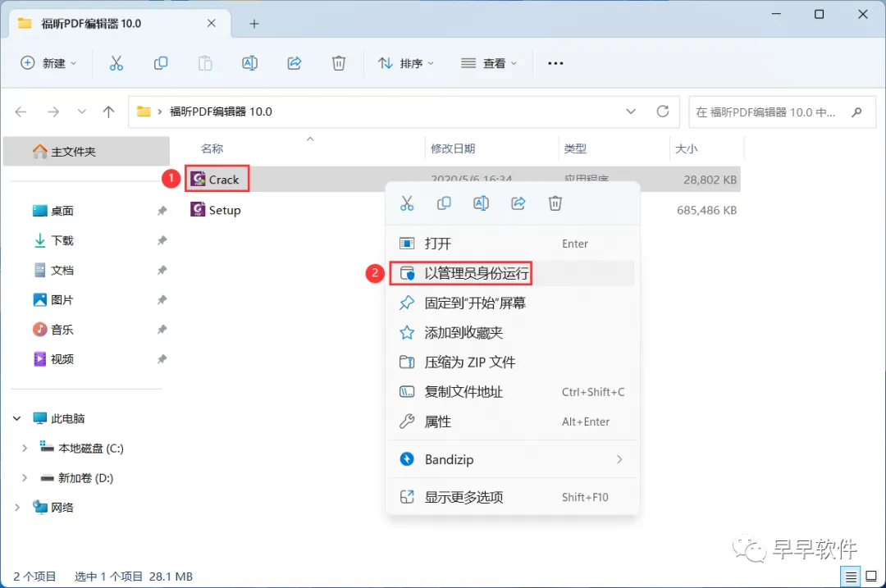Refresh the current folder view
Viewport: 886px width, 588px height.
[663, 112]
